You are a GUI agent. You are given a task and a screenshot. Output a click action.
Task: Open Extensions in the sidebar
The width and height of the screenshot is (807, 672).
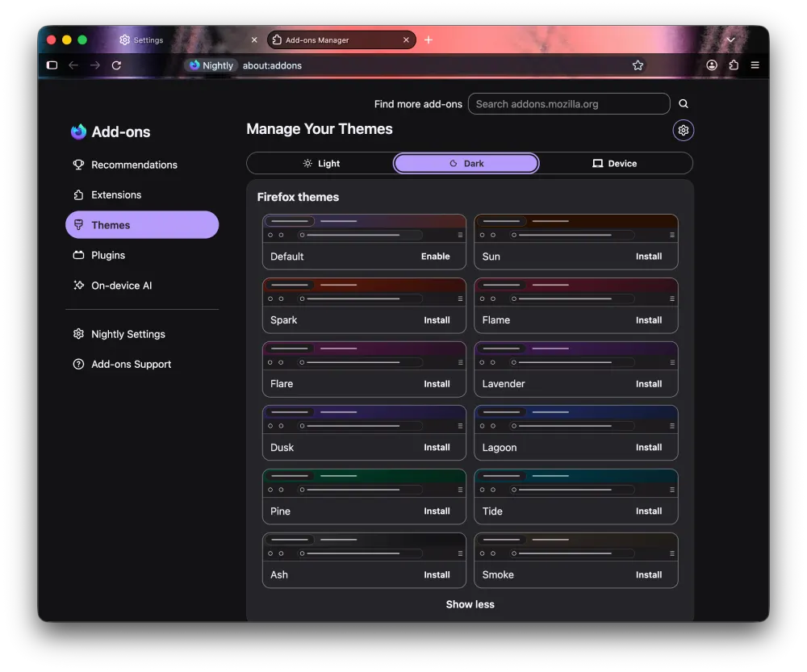pyautogui.click(x=142, y=195)
